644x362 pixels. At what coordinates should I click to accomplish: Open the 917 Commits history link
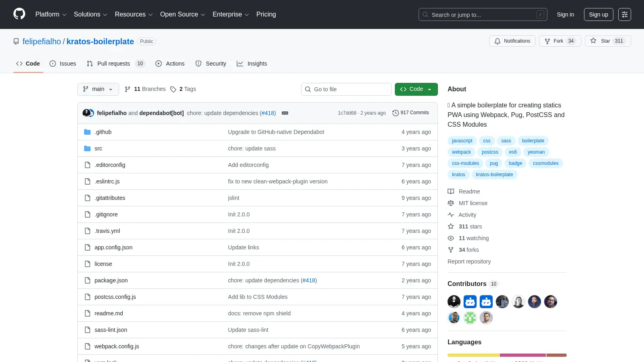click(411, 113)
